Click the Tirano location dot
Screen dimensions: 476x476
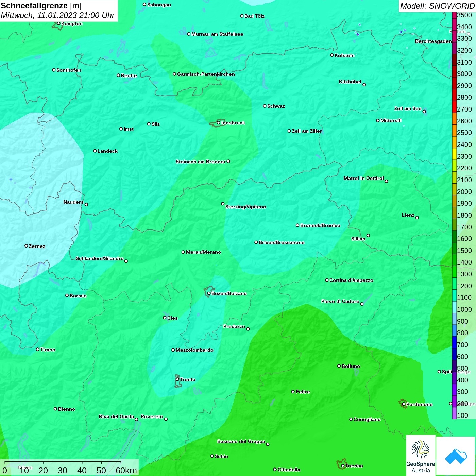(38, 349)
